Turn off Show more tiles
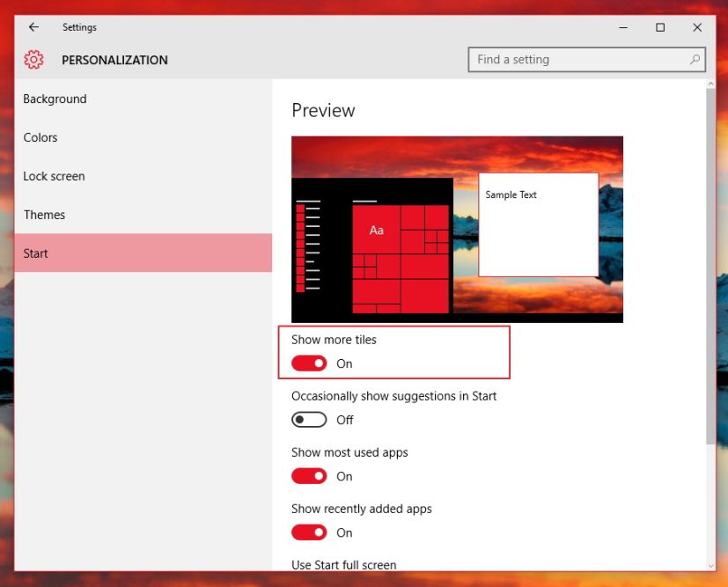The image size is (728, 587). 309,363
